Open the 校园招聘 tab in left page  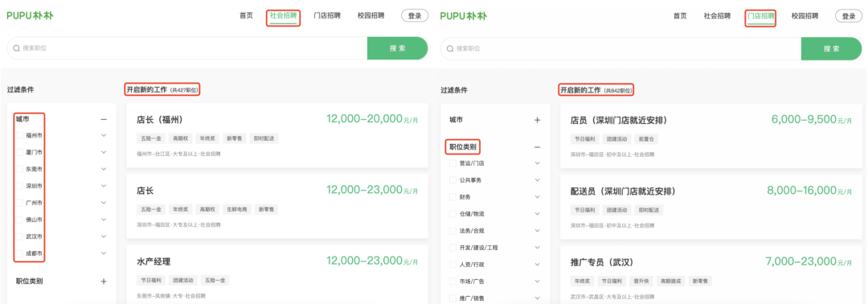371,15
